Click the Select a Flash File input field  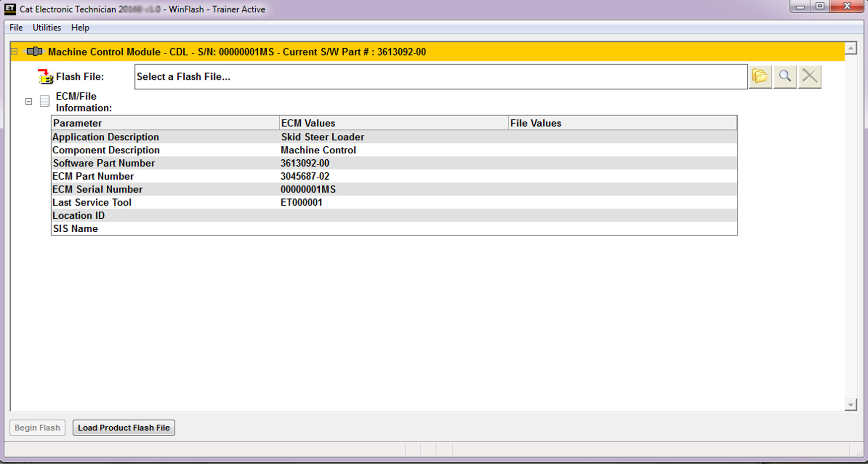(x=440, y=77)
